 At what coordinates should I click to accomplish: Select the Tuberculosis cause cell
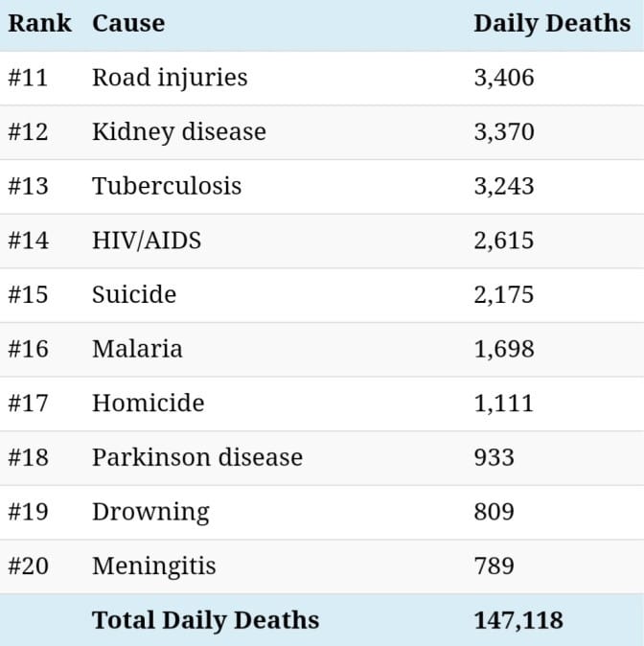167,186
